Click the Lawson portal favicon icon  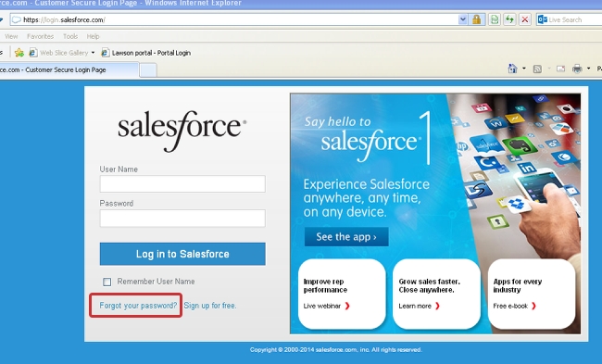(x=106, y=53)
